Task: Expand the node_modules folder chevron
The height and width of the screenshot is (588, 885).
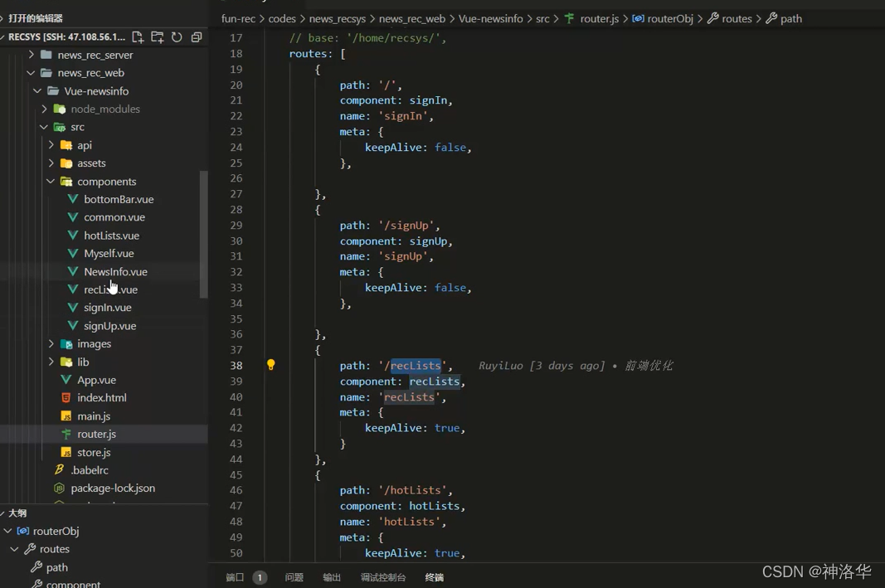Action: click(45, 109)
